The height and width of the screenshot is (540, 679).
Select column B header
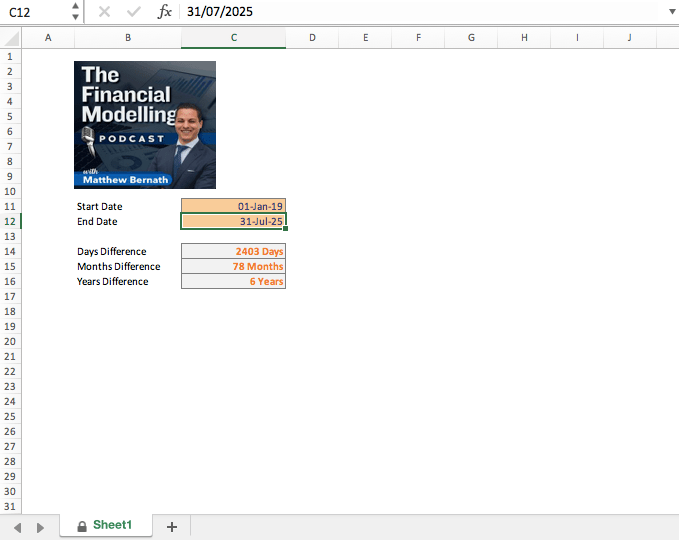click(x=128, y=38)
